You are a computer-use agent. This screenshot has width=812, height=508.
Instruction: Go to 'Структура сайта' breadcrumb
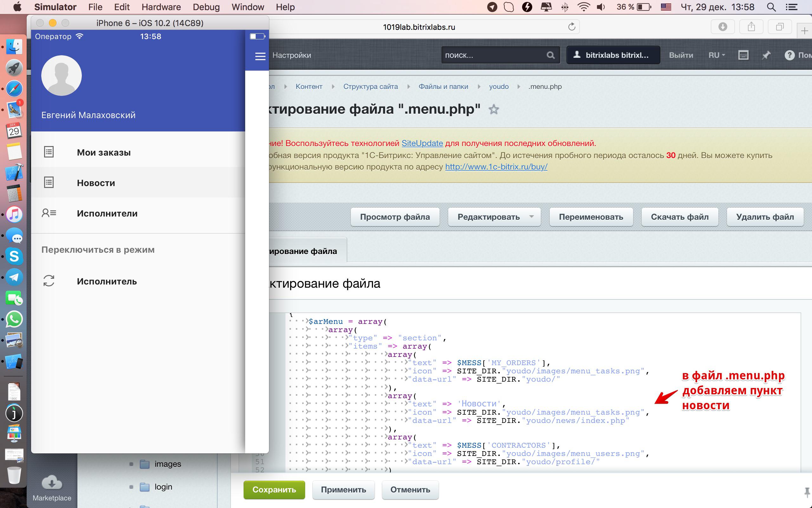tap(370, 86)
